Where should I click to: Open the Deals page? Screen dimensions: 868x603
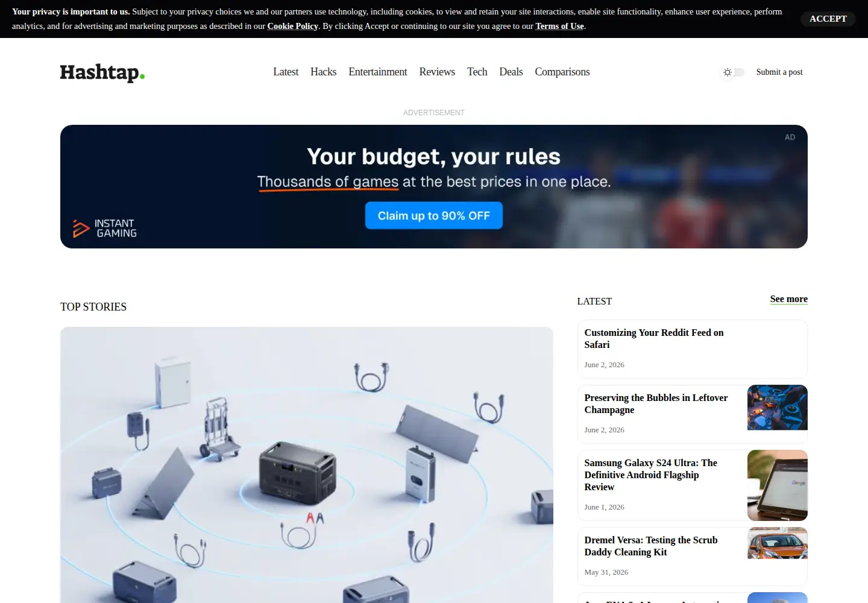(511, 72)
